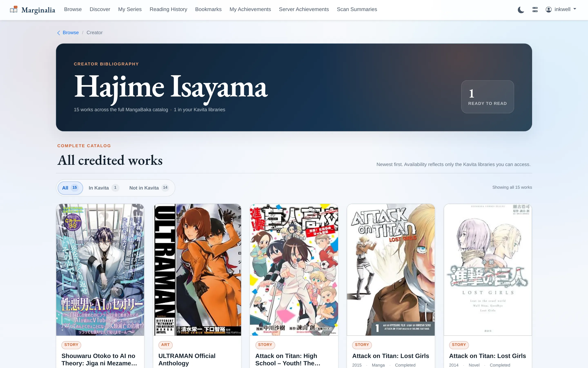Click the STORY badge on Shouwaru Otoko card
The height and width of the screenshot is (368, 588).
(71, 345)
